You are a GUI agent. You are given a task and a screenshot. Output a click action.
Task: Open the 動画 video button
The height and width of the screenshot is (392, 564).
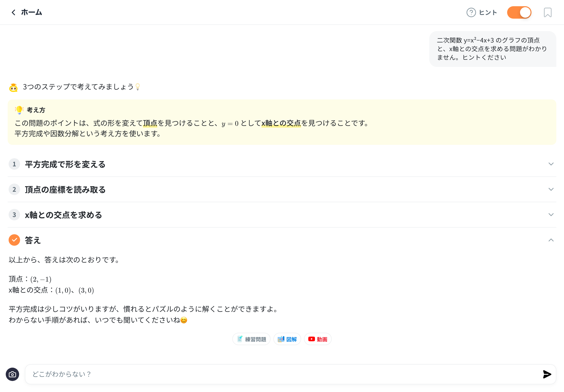click(x=317, y=339)
